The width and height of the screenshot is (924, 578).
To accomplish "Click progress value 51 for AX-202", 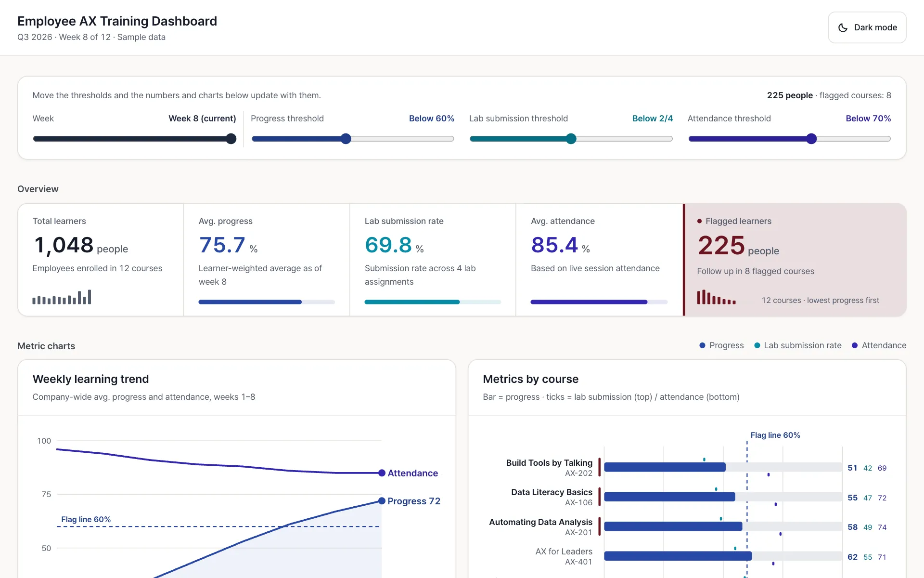I will tap(852, 468).
